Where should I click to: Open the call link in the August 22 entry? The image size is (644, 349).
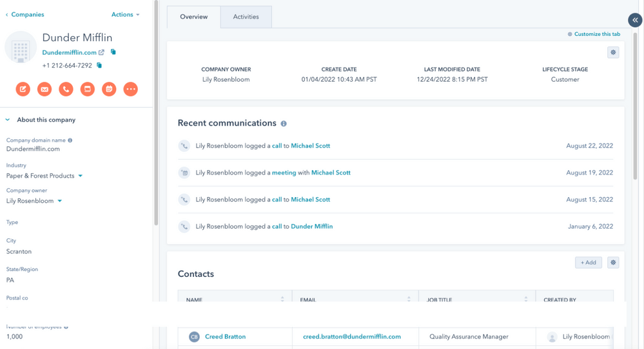pyautogui.click(x=277, y=146)
